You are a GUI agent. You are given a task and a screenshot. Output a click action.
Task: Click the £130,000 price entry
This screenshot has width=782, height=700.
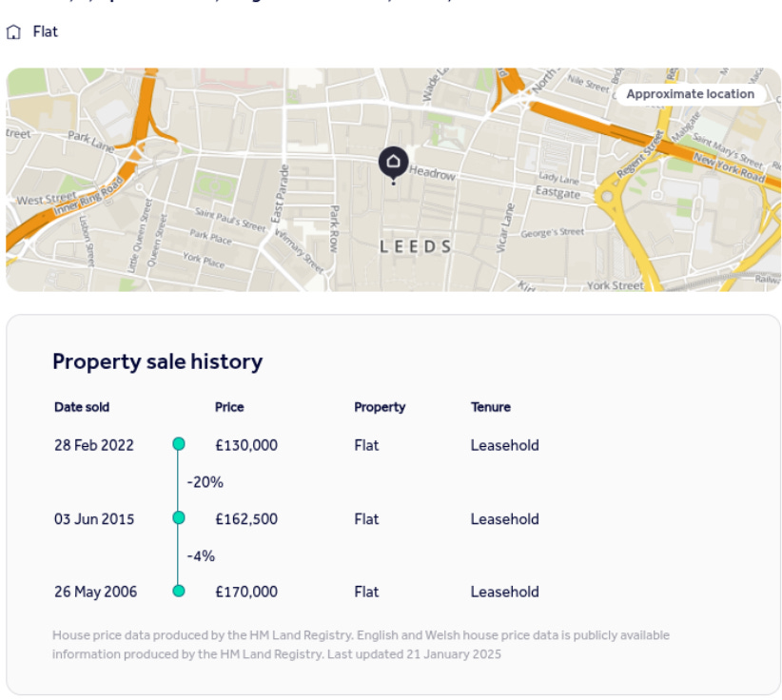point(246,445)
